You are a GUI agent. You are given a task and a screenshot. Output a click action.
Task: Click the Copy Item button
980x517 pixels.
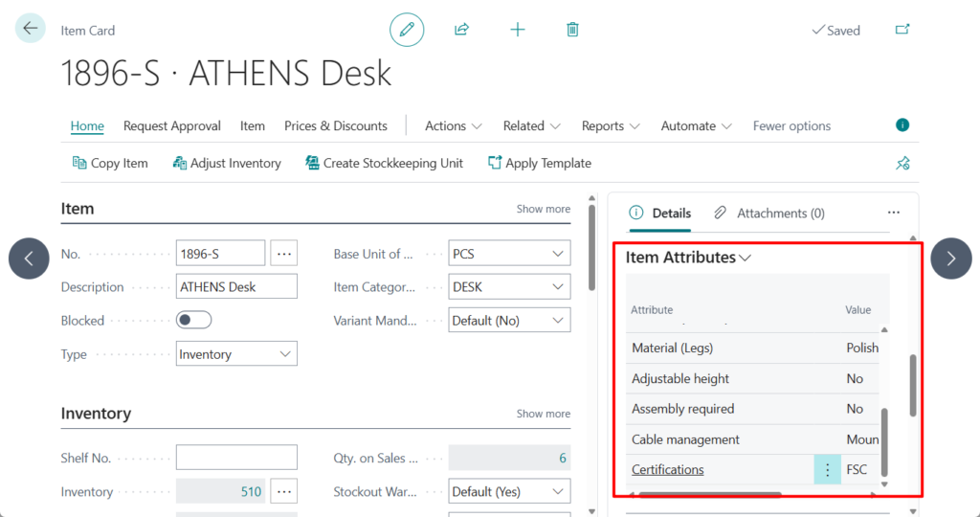click(x=110, y=164)
